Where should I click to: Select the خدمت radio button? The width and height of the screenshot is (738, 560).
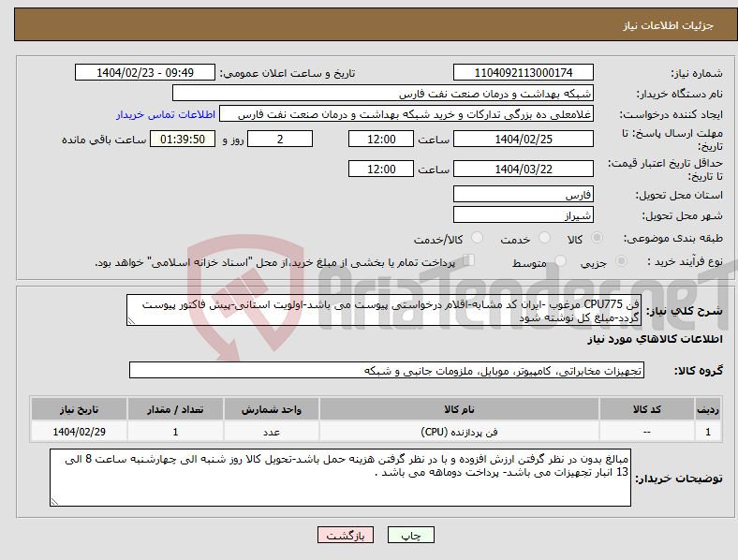(x=544, y=238)
